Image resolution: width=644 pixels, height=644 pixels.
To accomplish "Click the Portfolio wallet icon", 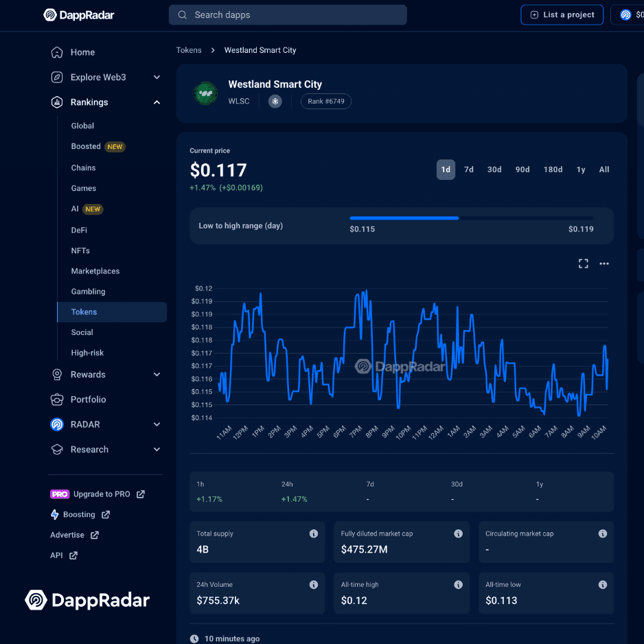I will point(57,400).
